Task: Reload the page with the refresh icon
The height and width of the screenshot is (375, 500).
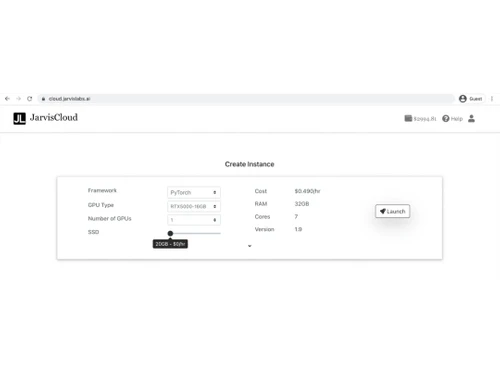Action: (30, 99)
